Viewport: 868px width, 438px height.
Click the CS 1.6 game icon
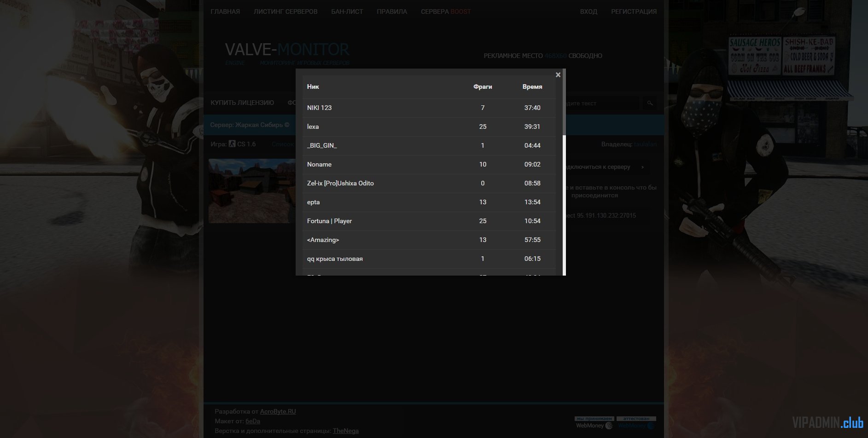coord(232,144)
